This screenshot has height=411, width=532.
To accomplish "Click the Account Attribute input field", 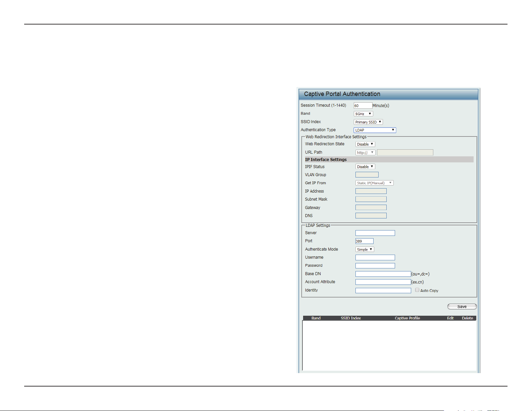I will coord(383,282).
